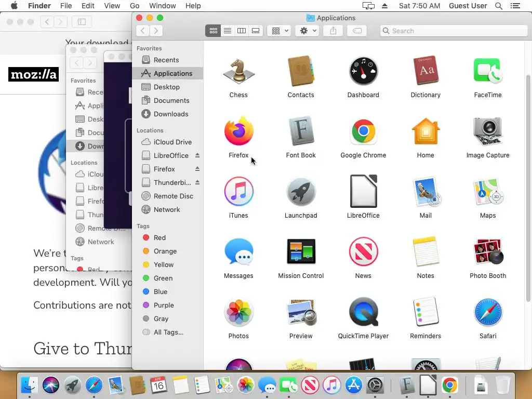Screen dimensions: 532x399
Task: Click the FaceTime app icon
Action: pyautogui.click(x=487, y=71)
